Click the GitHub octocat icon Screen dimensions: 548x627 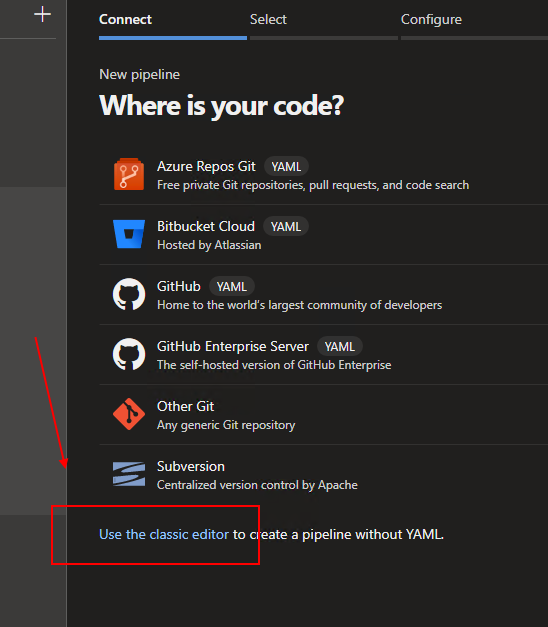pyautogui.click(x=129, y=294)
